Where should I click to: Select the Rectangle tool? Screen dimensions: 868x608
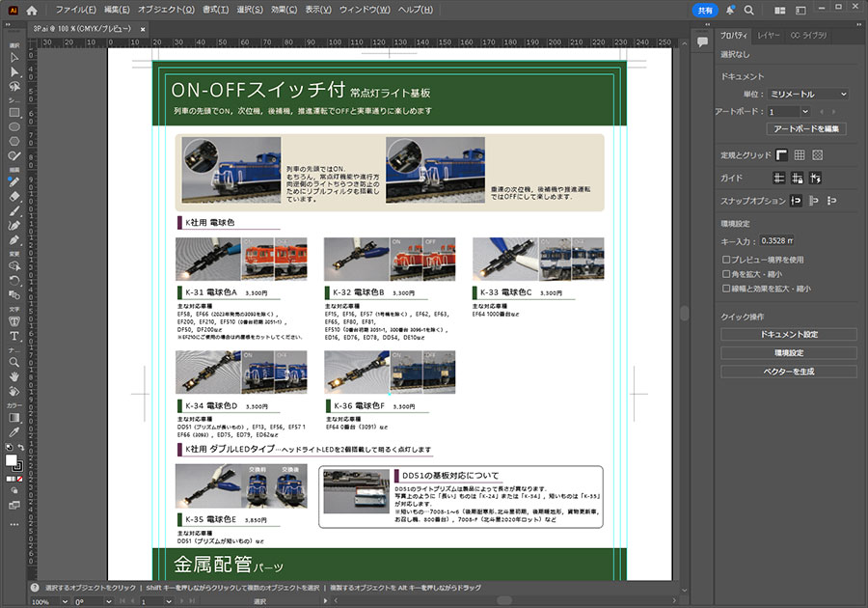pos(14,112)
